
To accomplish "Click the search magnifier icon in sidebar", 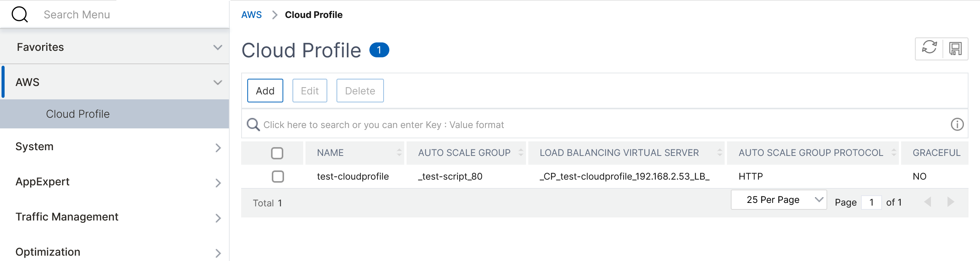I will point(20,15).
